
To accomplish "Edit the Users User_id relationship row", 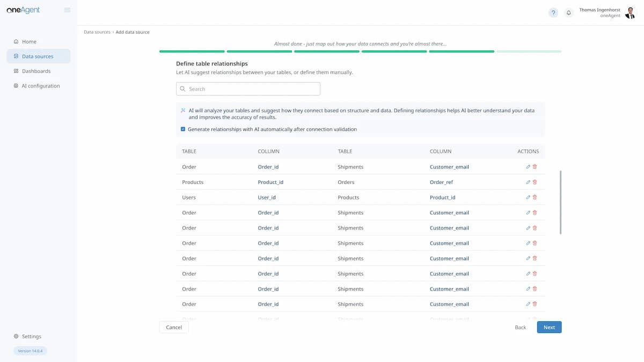I will pos(528,197).
